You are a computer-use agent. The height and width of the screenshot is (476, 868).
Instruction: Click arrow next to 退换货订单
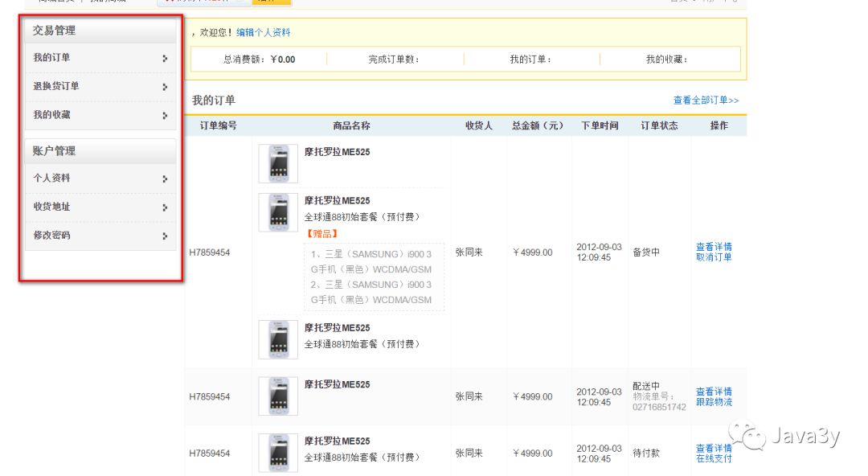pos(165,87)
